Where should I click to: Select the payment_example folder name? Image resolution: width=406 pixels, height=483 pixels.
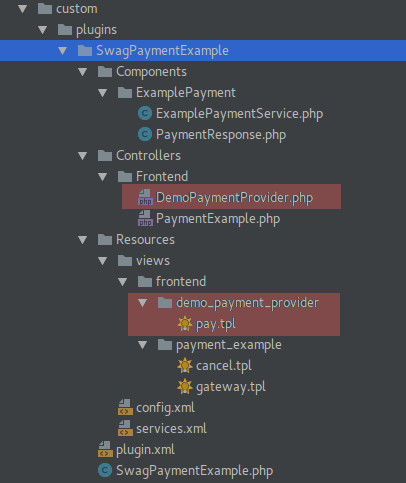229,345
